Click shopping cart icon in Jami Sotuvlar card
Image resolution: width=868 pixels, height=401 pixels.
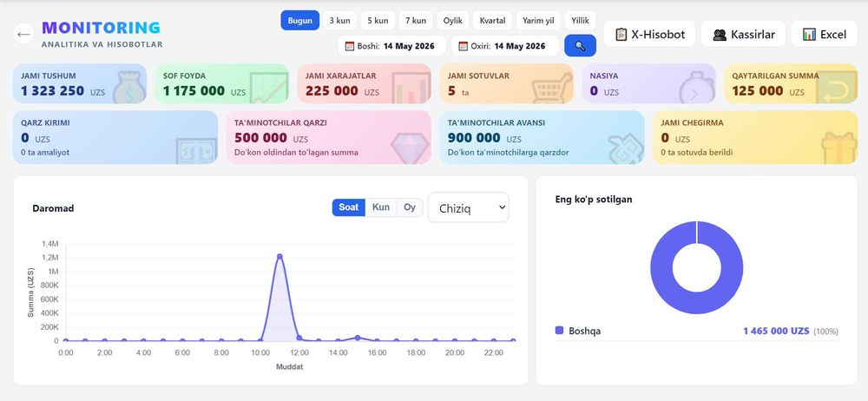pyautogui.click(x=552, y=88)
